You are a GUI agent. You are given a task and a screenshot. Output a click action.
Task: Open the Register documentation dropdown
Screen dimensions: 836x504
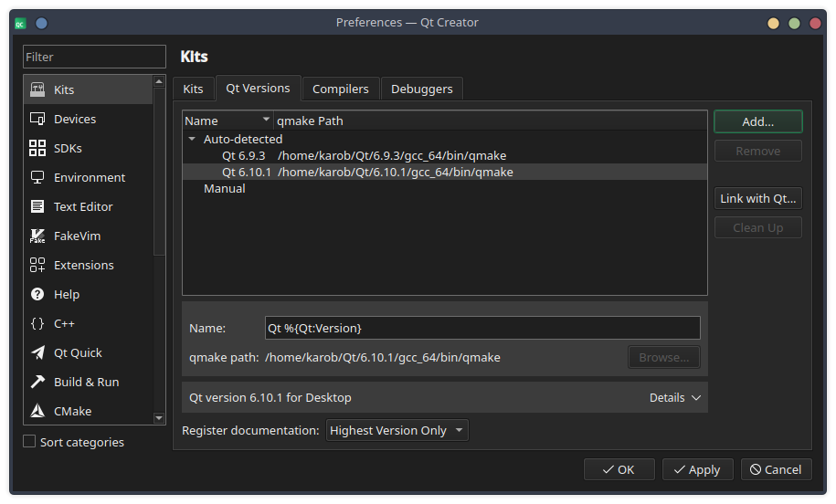point(397,430)
